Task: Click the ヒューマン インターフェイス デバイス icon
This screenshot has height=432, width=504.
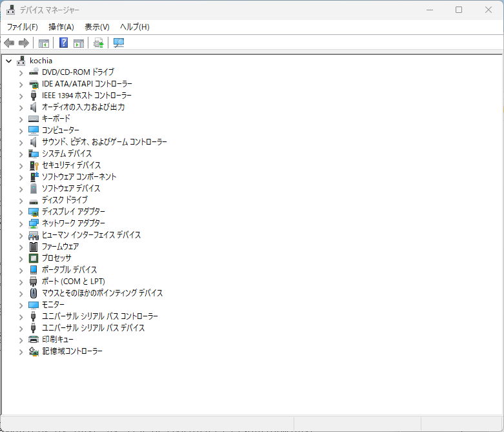Action: point(34,235)
